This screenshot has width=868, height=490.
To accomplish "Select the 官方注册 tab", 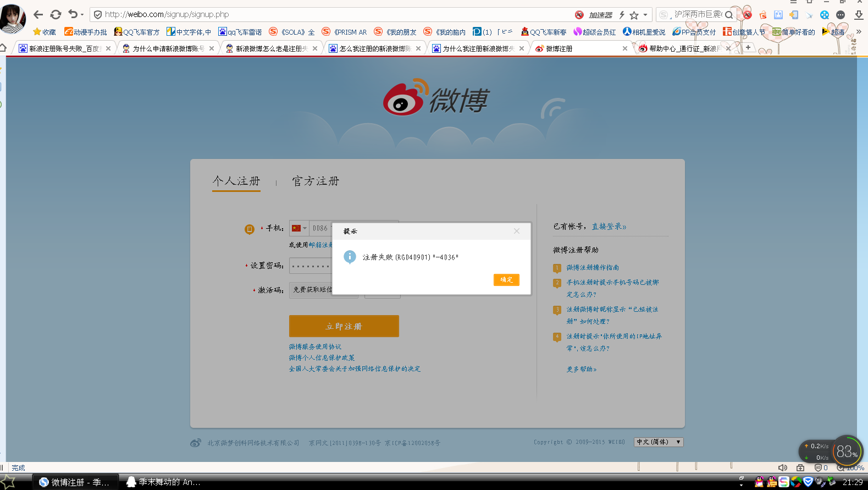I will pyautogui.click(x=316, y=181).
